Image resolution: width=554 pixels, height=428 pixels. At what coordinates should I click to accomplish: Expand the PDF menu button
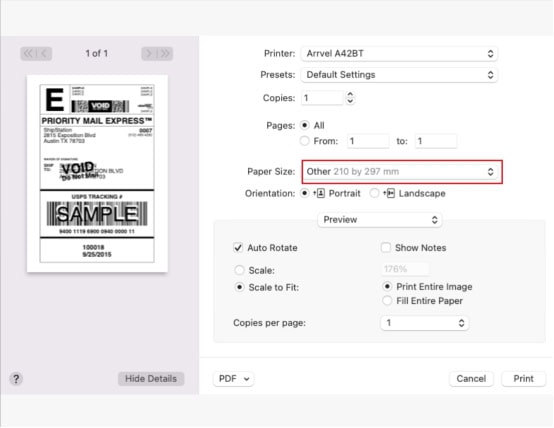pos(233,379)
